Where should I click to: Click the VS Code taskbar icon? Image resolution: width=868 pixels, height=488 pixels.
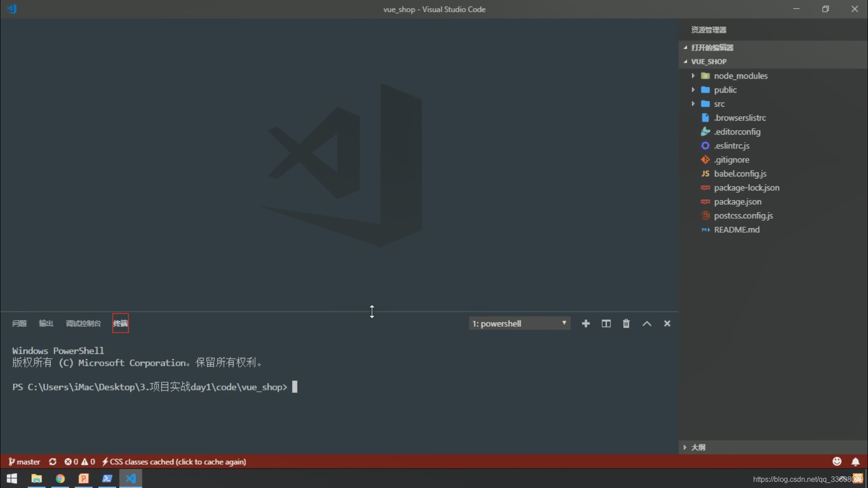pyautogui.click(x=131, y=479)
